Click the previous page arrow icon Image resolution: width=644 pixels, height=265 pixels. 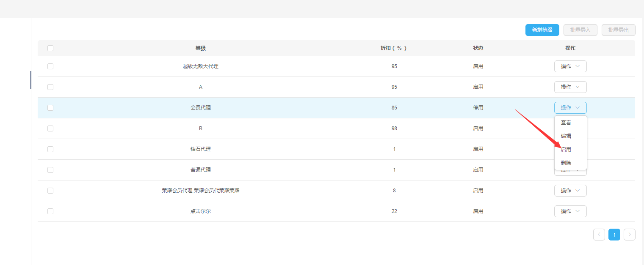(x=599, y=235)
